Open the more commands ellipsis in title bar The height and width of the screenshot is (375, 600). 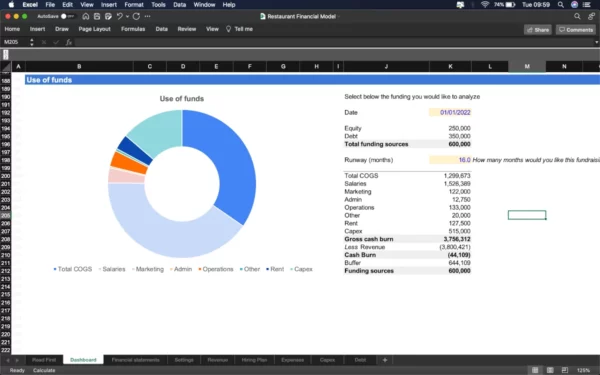pos(147,16)
